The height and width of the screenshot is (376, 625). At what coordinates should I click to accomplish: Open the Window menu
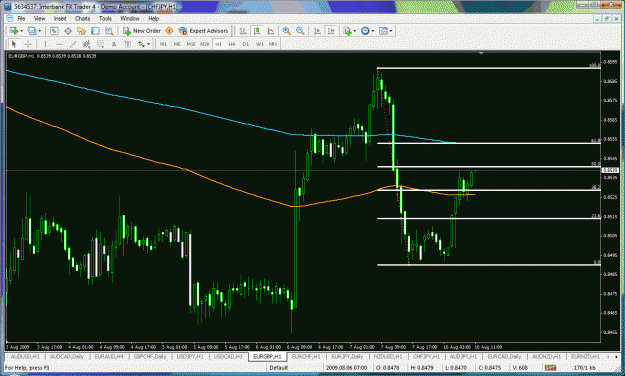(130, 18)
